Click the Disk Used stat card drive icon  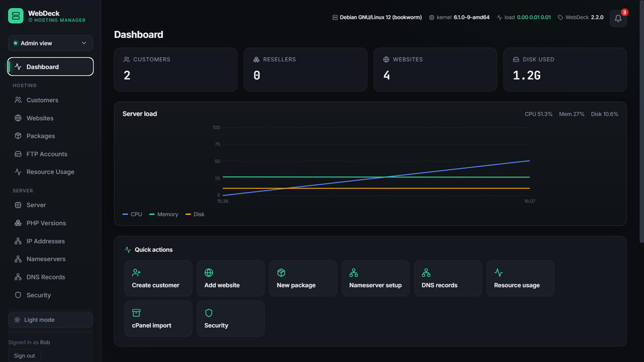516,59
